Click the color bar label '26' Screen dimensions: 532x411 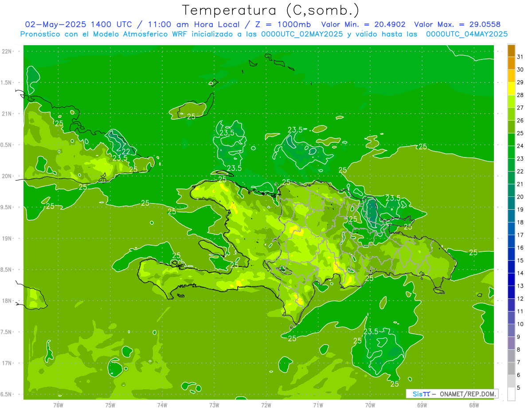coord(520,120)
